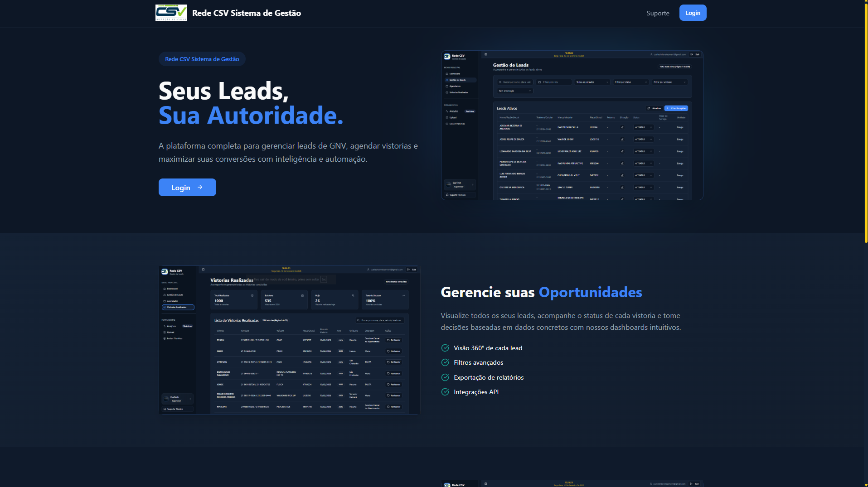Click the Buscar search field in Vistorias Realizadas preview

[381, 320]
